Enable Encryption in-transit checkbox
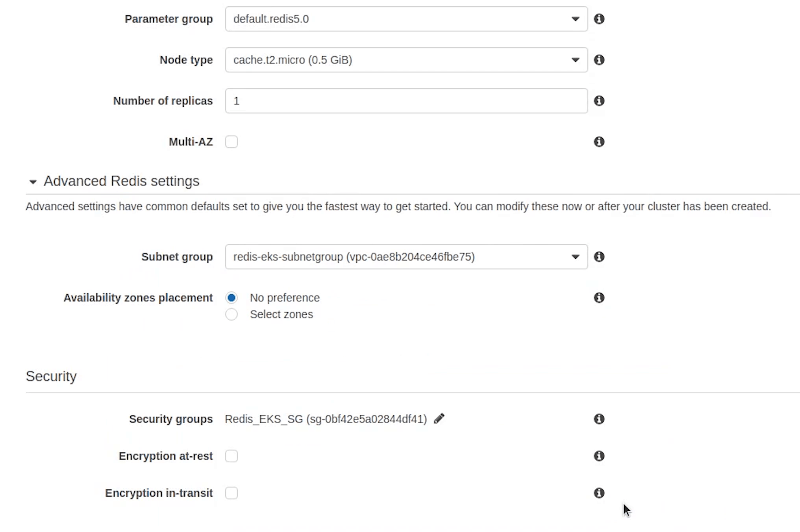 [231, 493]
